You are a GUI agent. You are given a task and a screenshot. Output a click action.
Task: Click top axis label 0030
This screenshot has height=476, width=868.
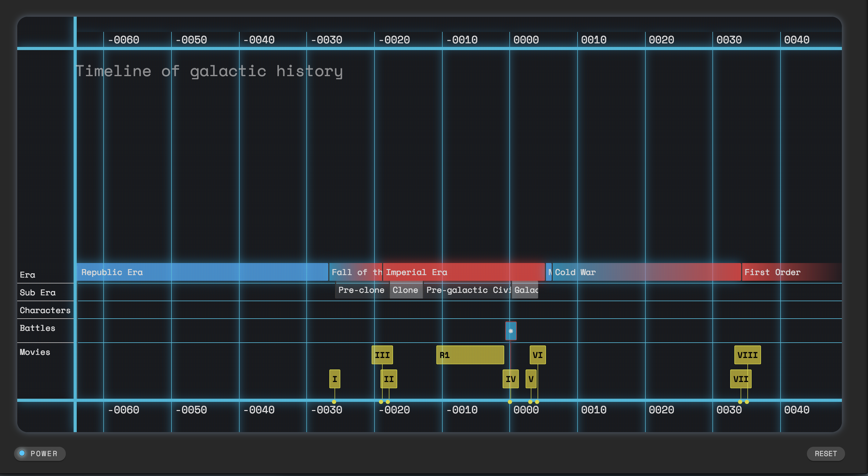(x=729, y=40)
